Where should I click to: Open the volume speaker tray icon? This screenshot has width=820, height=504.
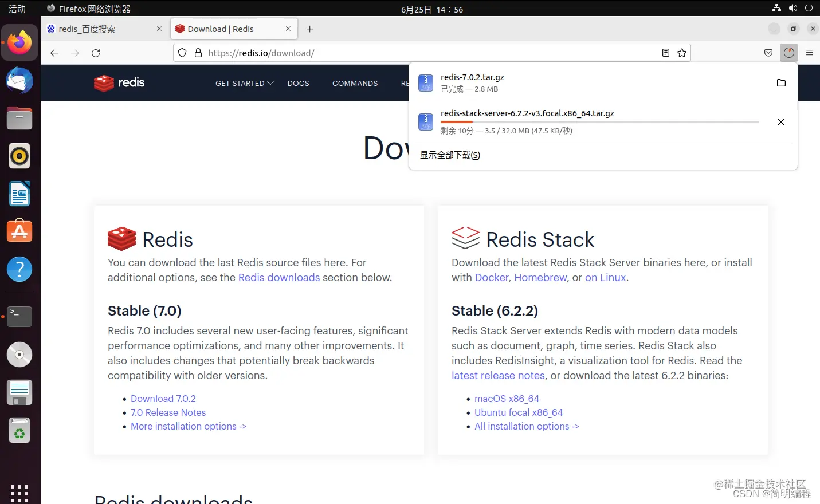pos(793,9)
